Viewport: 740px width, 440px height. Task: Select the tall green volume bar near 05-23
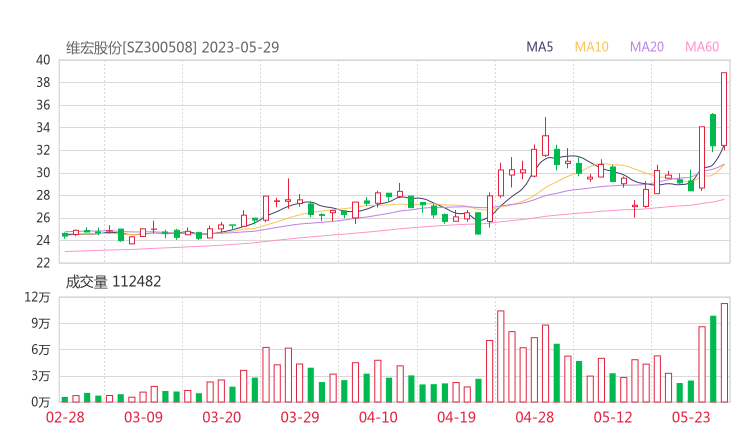713,359
